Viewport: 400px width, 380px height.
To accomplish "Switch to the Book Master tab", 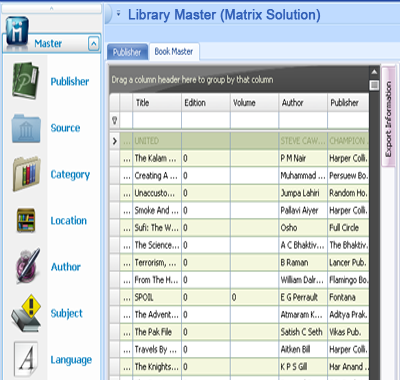I will tap(174, 52).
